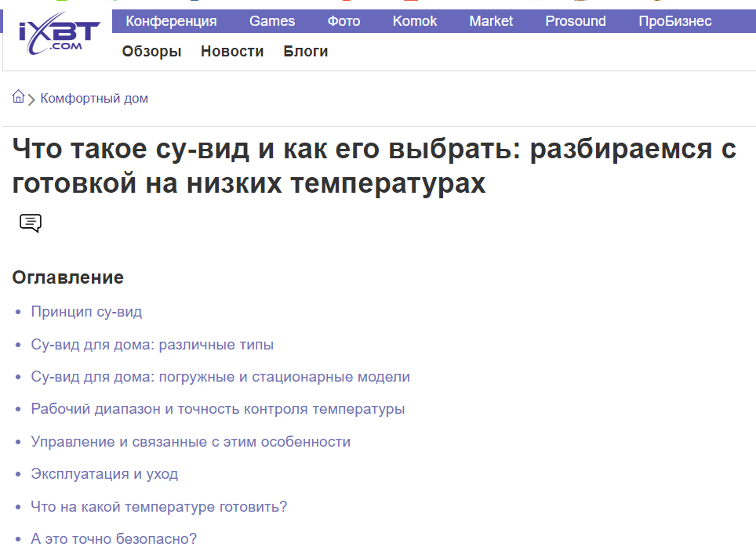This screenshot has width=756, height=554.
Task: Open the article comments icon
Action: (x=31, y=223)
